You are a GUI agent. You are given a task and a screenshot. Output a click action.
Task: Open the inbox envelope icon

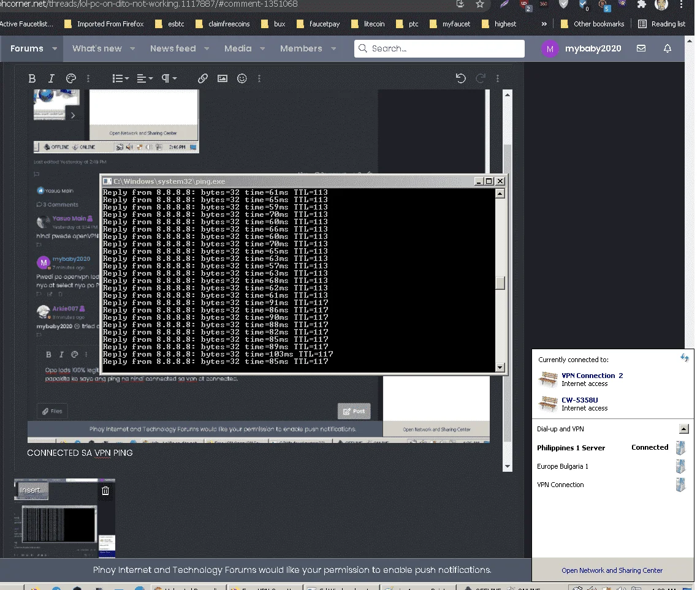[x=641, y=48]
